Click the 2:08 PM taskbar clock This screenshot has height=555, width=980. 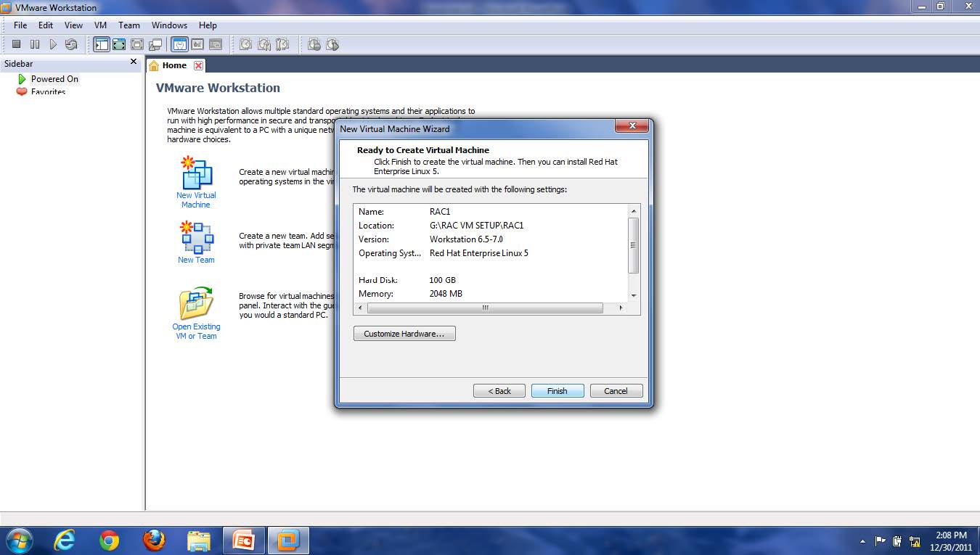click(x=951, y=540)
